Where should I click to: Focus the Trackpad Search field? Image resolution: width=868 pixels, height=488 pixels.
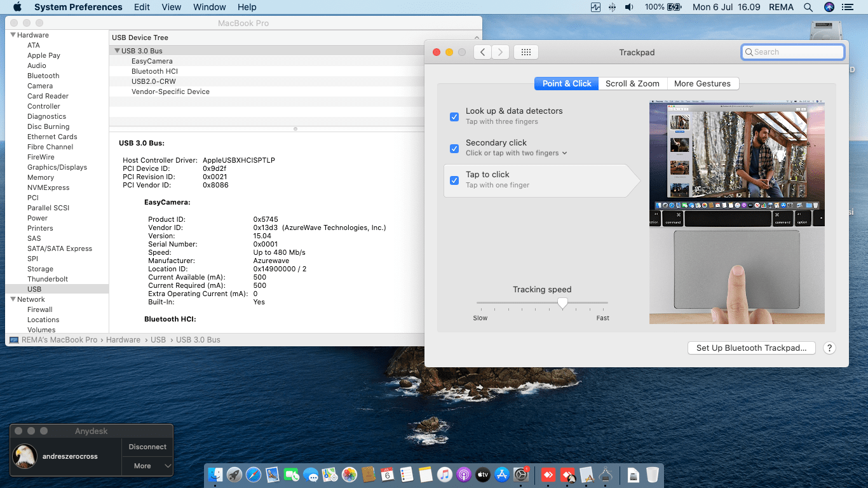point(793,52)
